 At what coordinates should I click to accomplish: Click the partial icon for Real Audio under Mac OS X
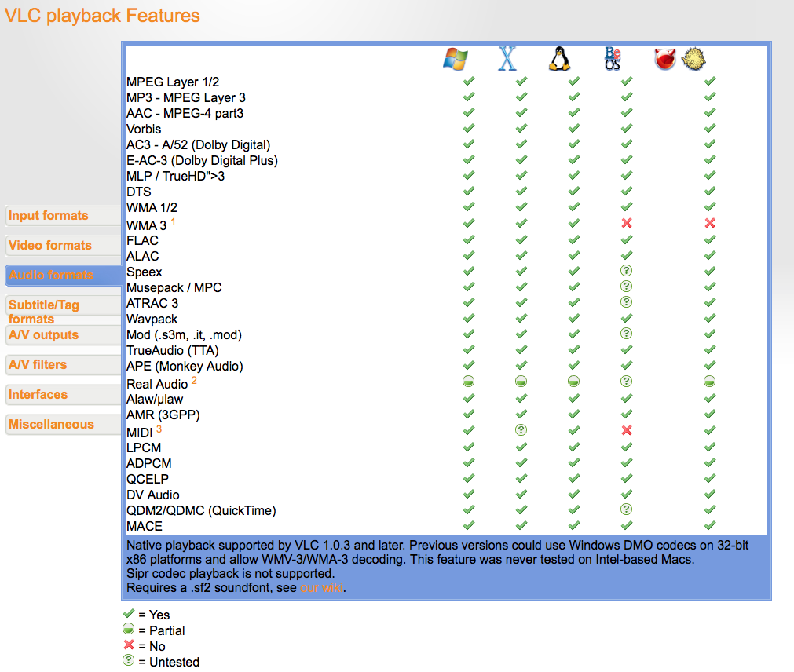coord(521,382)
